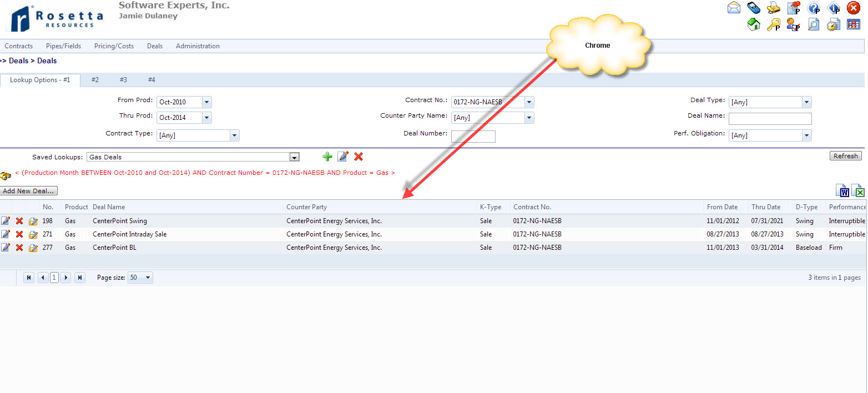Click the Refresh button

[x=846, y=156]
